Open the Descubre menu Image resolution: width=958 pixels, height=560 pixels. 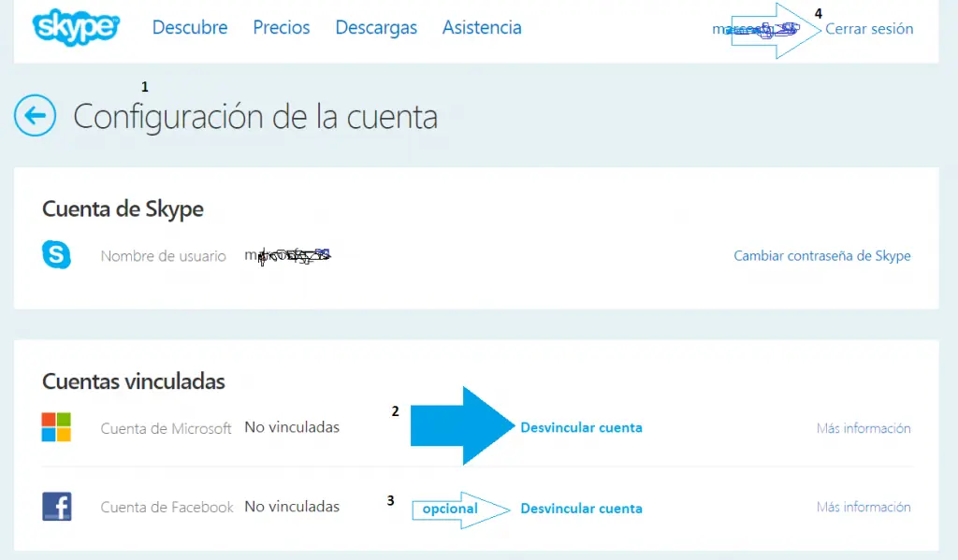190,27
